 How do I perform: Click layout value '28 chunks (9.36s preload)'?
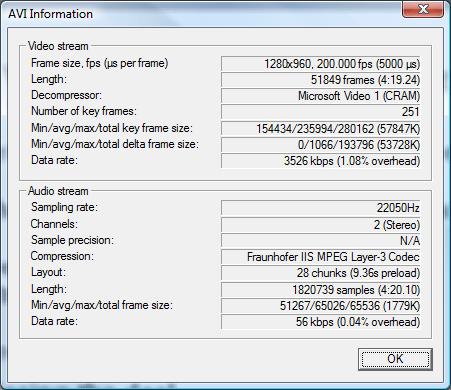pyautogui.click(x=321, y=273)
